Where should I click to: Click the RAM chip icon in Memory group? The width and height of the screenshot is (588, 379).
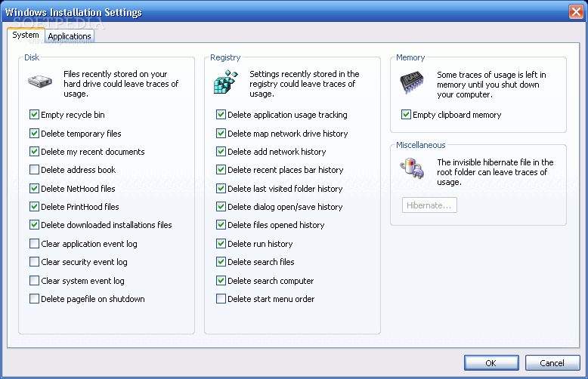pos(412,82)
